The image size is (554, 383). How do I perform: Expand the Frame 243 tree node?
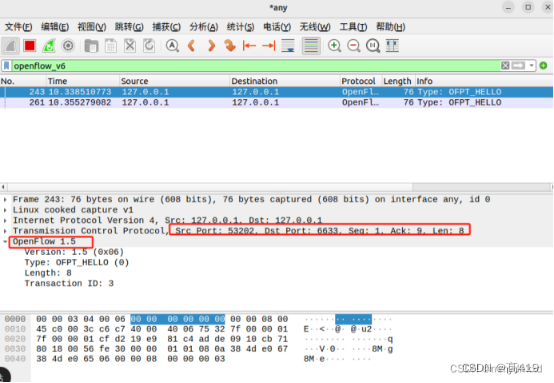5,200
